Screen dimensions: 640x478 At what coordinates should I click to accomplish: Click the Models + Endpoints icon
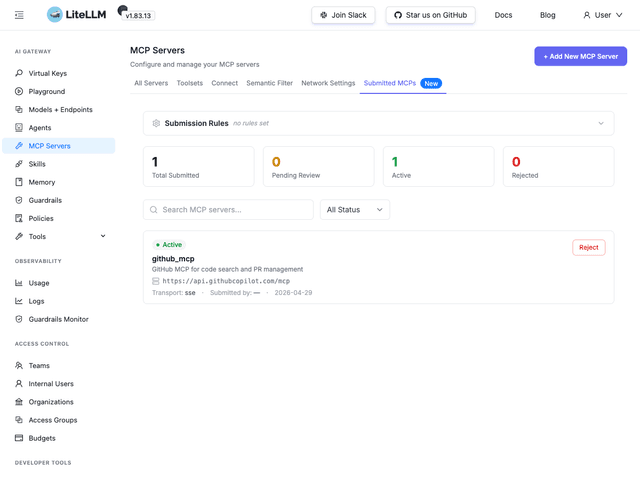(x=19, y=109)
